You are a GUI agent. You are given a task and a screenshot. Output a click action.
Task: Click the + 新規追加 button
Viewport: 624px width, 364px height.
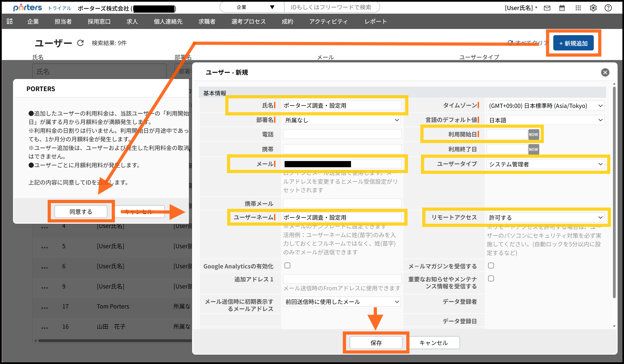(x=573, y=43)
